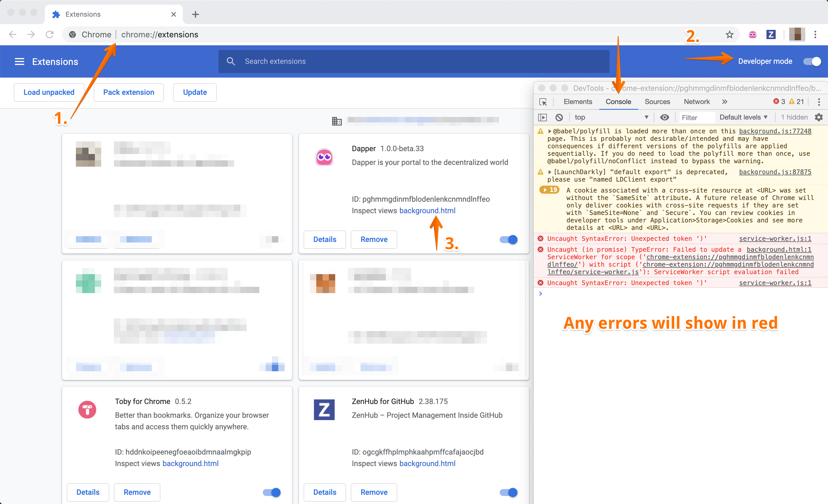Open the DevTools three-dot customize menu
Image resolution: width=828 pixels, height=504 pixels.
[819, 102]
